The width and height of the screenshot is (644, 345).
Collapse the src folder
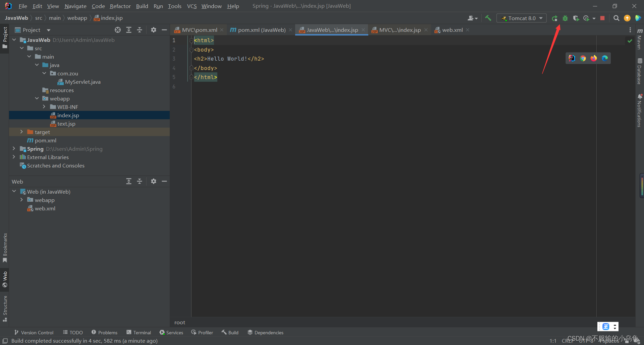coord(22,48)
